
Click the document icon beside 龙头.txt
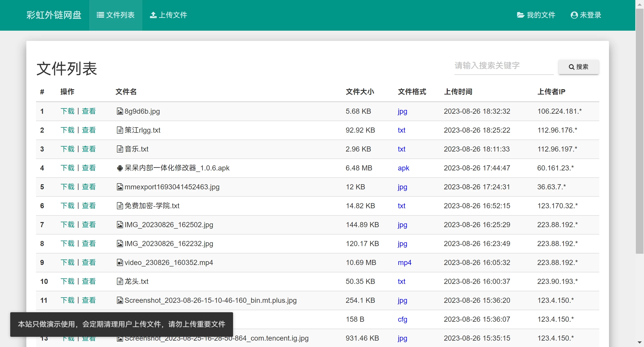coord(120,281)
